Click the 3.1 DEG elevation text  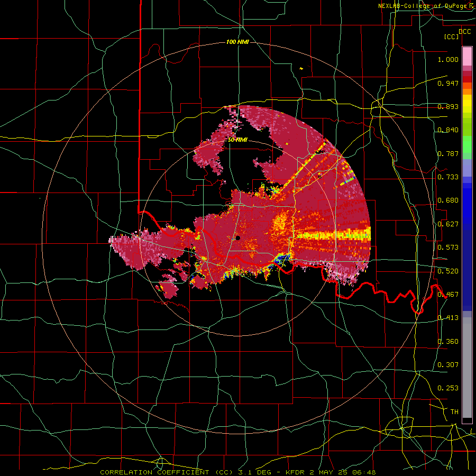click(x=254, y=472)
